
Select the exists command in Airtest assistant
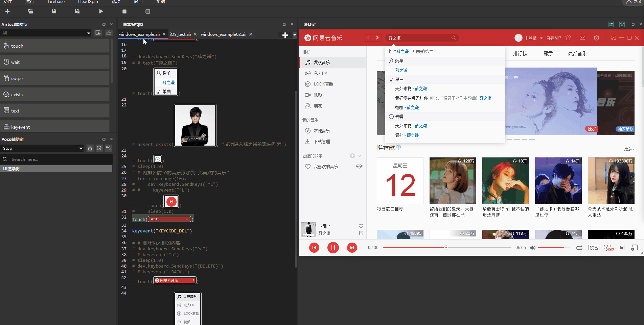coord(55,95)
